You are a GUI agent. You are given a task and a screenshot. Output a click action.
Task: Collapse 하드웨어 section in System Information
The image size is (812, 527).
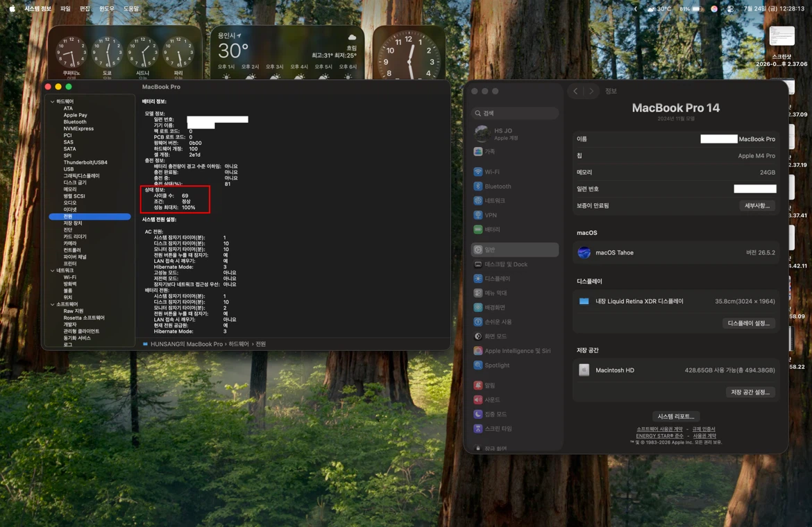pos(52,101)
